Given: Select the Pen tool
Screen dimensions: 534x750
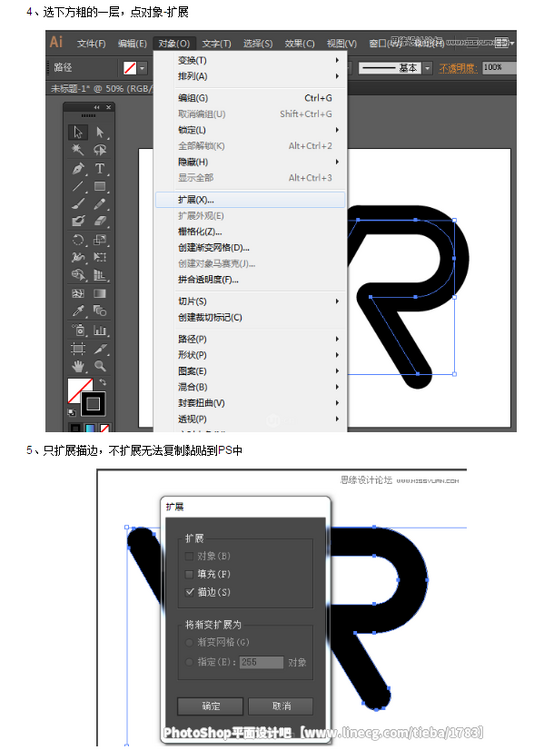Looking at the screenshot, I should pyautogui.click(x=78, y=168).
